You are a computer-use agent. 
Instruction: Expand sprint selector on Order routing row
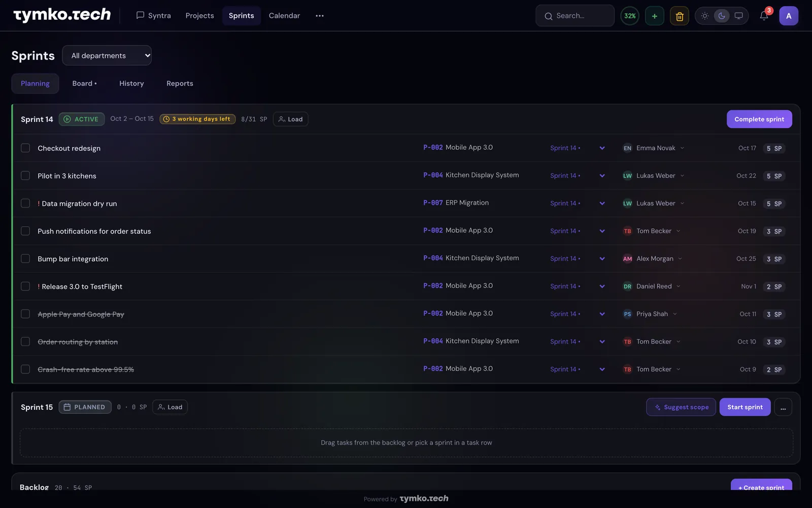(x=602, y=342)
